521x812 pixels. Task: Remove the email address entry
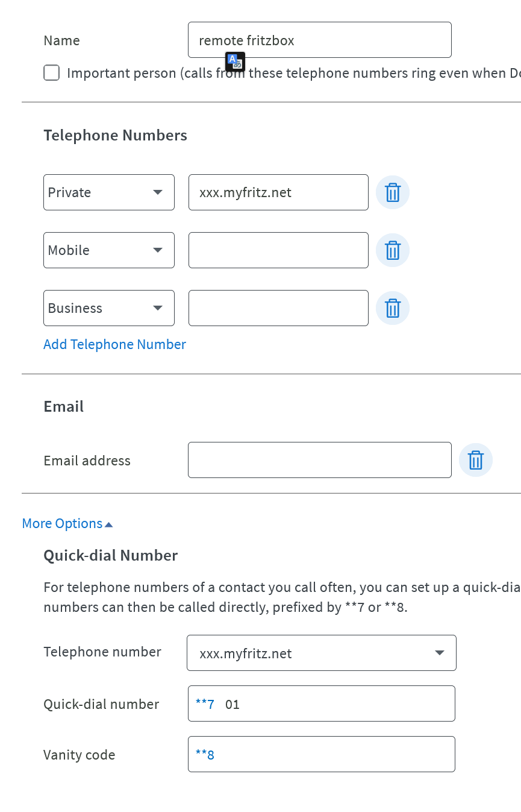(x=476, y=460)
